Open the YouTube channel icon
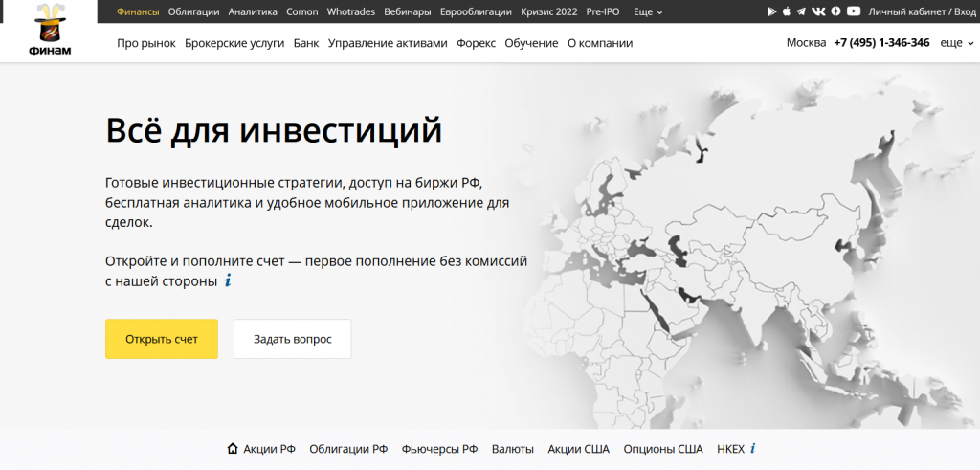The height and width of the screenshot is (470, 980). (x=854, y=11)
